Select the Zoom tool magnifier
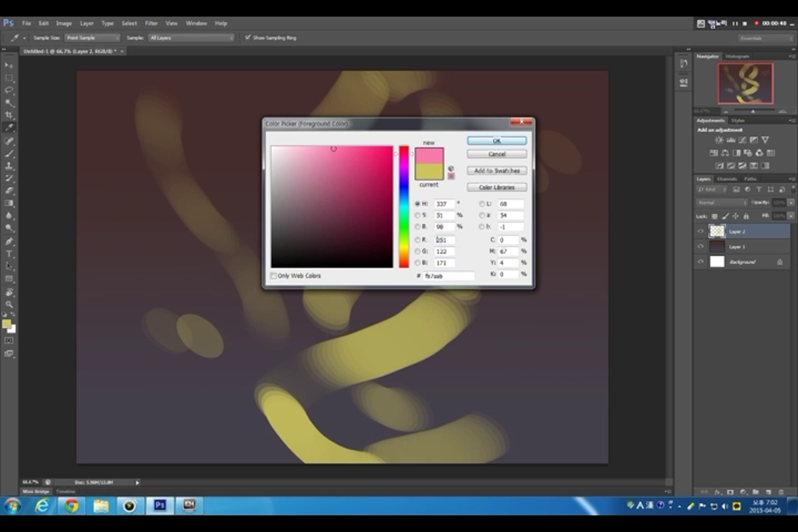Image resolution: width=798 pixels, height=532 pixels. click(x=9, y=304)
